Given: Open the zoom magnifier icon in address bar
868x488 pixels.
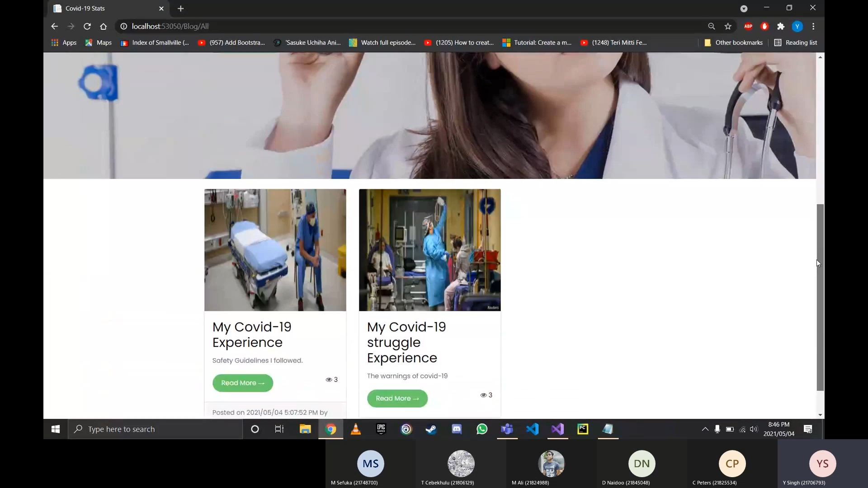Looking at the screenshot, I should [712, 26].
